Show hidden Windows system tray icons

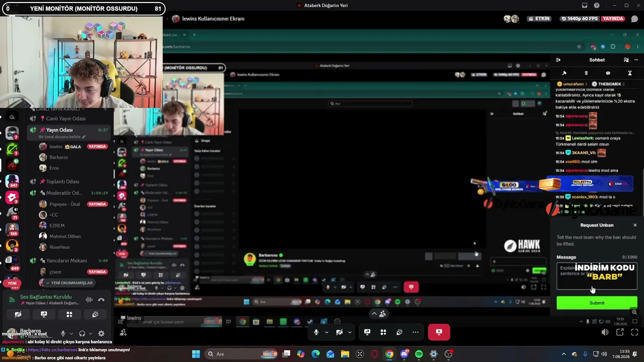click(563, 354)
